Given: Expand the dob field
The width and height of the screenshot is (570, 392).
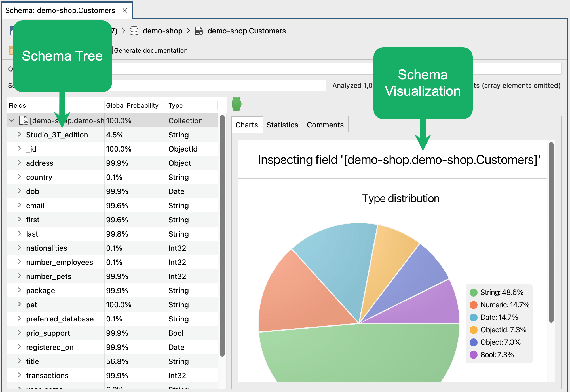Looking at the screenshot, I should click(x=19, y=191).
